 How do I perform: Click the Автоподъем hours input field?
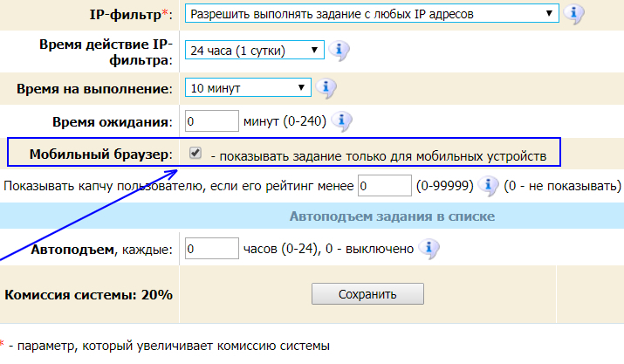[x=212, y=250]
